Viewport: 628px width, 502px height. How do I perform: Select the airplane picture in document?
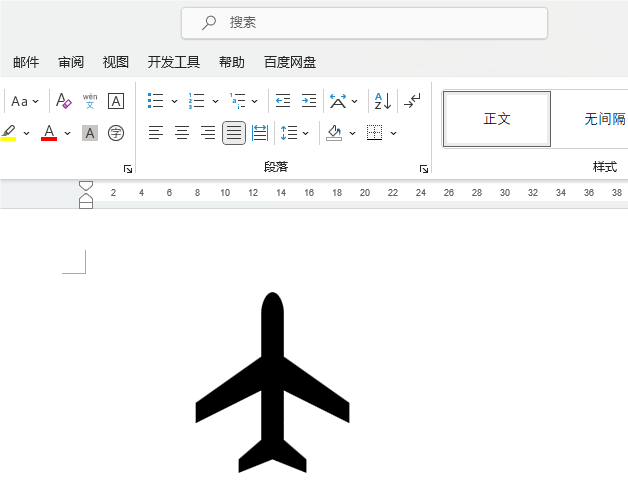272,383
